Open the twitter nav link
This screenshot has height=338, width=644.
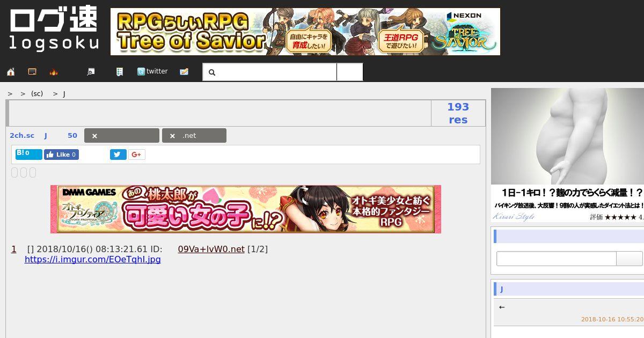click(x=152, y=71)
